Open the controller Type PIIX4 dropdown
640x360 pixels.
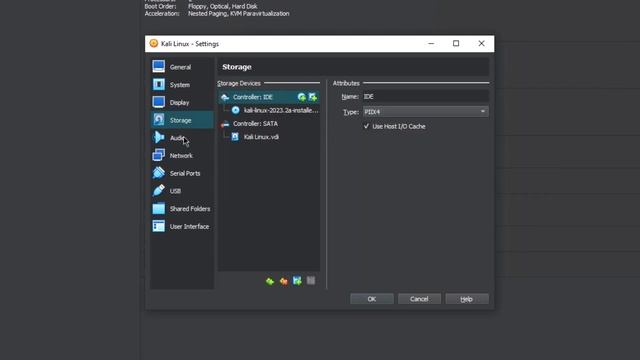(426, 111)
